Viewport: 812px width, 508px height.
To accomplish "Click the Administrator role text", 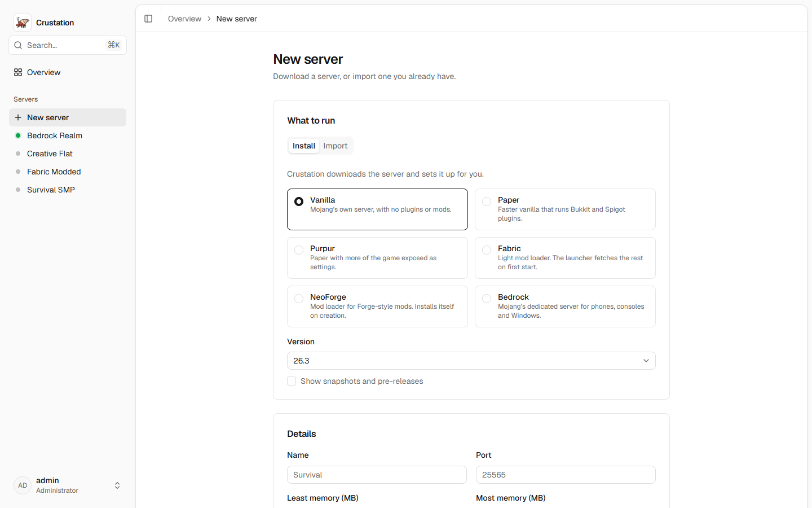I will [57, 491].
